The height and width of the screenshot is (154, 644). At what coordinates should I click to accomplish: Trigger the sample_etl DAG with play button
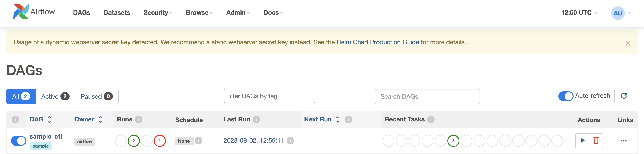[x=582, y=141]
